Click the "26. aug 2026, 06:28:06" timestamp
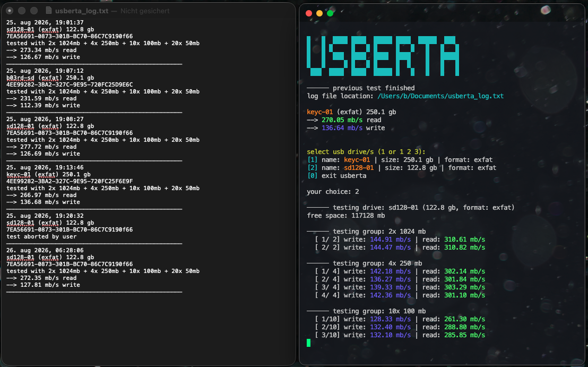This screenshot has width=588, height=367. [45, 250]
